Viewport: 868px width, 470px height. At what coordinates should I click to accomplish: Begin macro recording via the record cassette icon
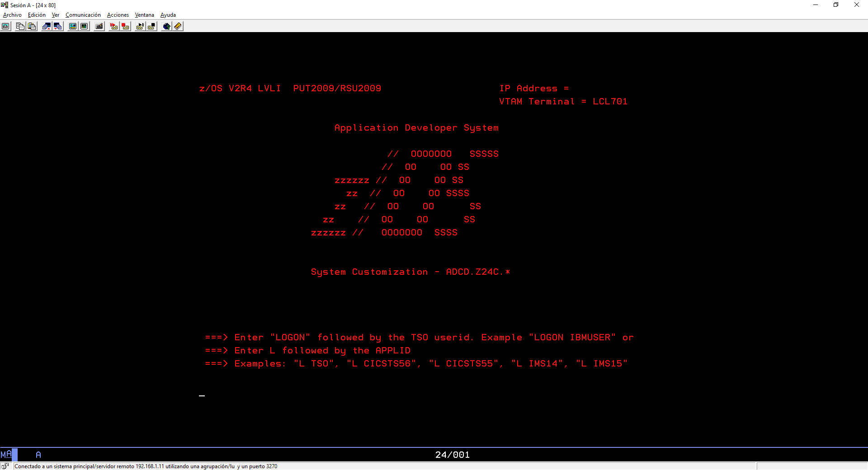click(x=140, y=26)
